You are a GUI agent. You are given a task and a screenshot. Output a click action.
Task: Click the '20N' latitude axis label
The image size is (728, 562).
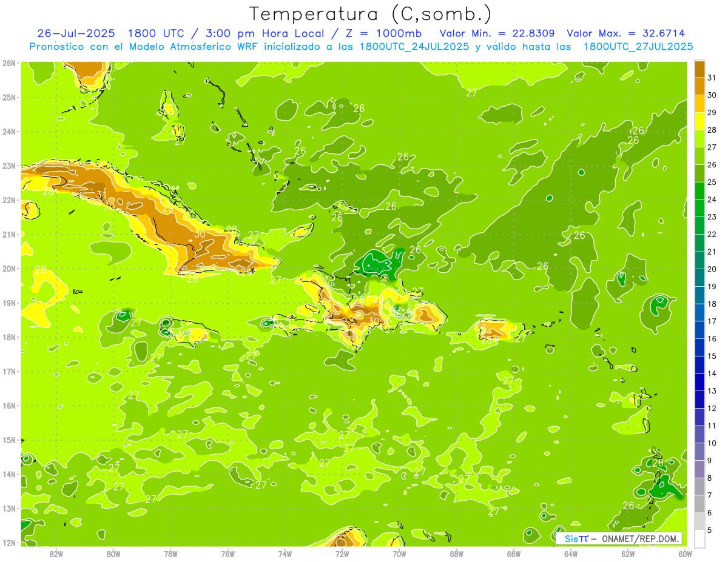[8, 269]
